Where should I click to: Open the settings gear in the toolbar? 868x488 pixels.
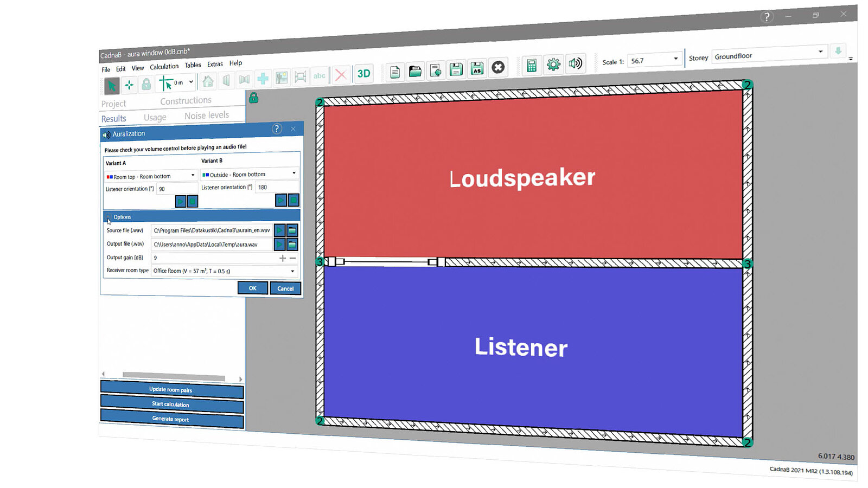click(x=553, y=65)
